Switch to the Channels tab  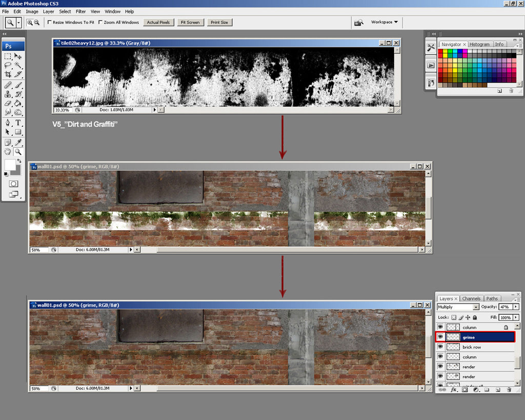[x=471, y=298]
